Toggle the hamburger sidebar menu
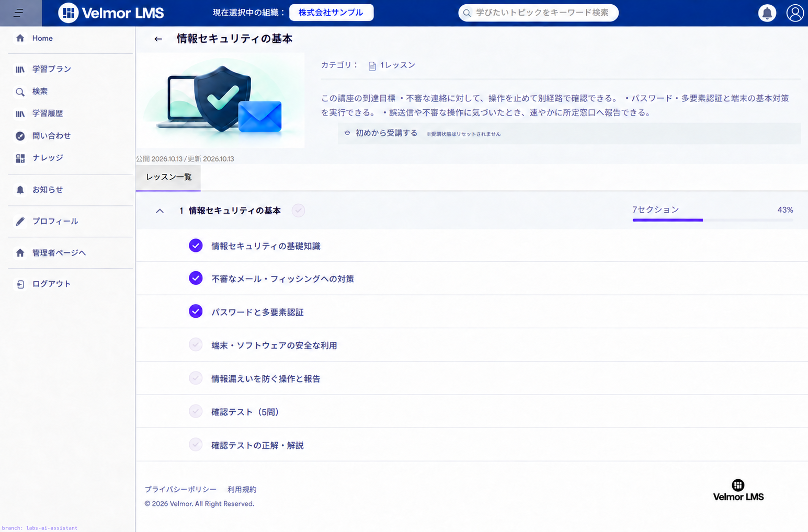 [x=19, y=13]
